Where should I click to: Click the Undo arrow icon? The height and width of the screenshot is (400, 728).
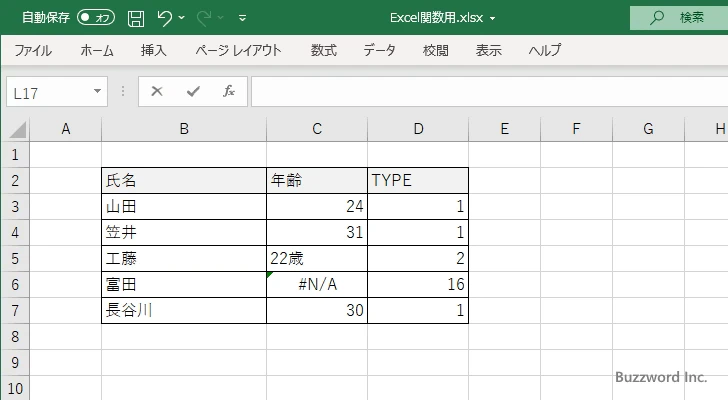point(164,18)
